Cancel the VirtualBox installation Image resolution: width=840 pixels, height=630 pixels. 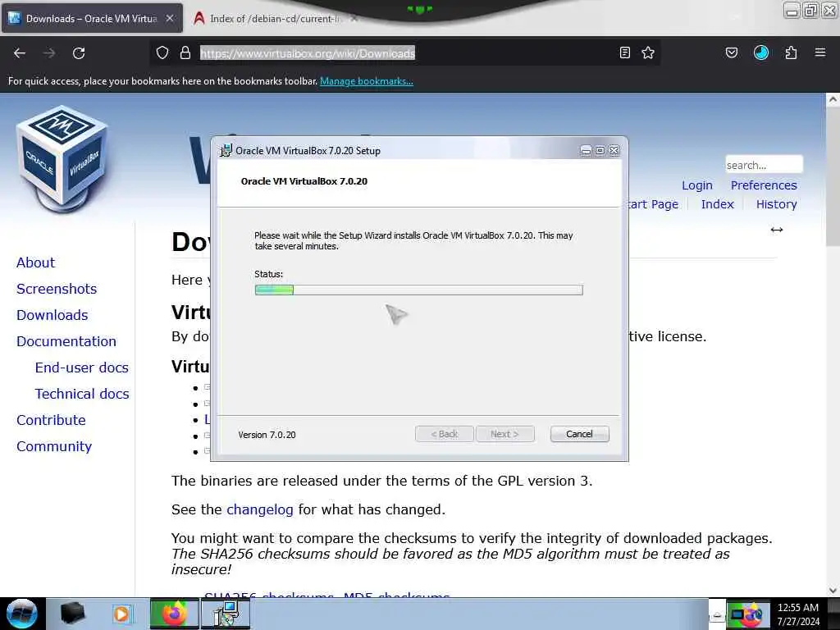click(579, 434)
